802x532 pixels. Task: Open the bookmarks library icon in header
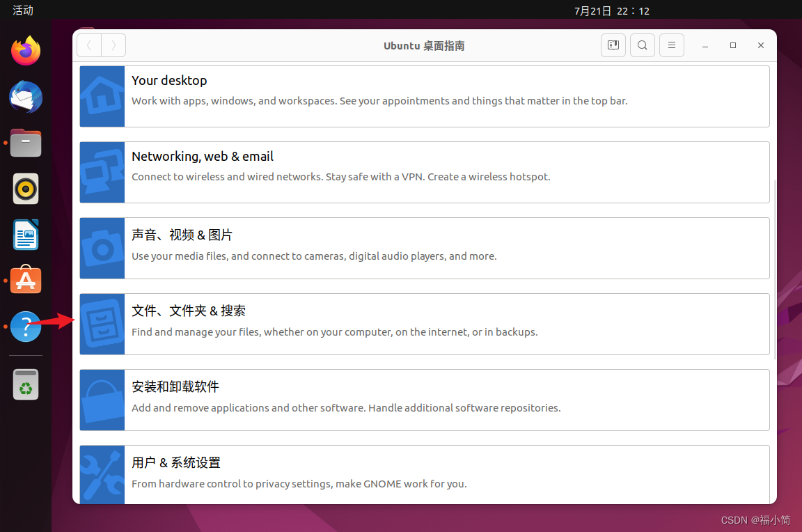[613, 45]
